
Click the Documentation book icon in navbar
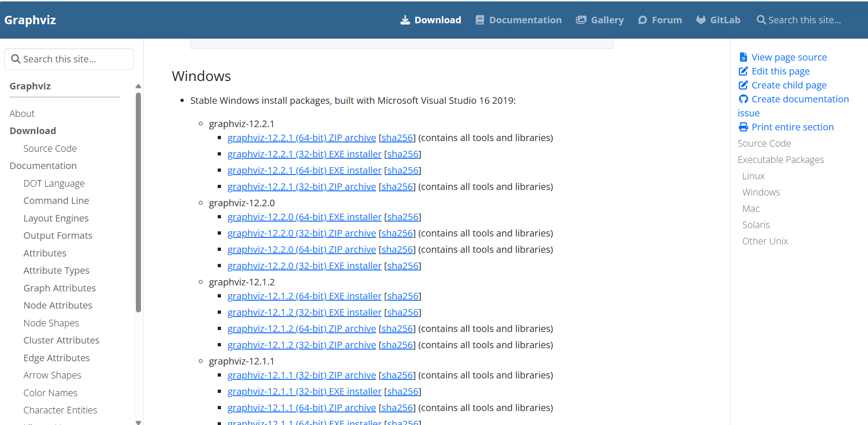(x=480, y=20)
